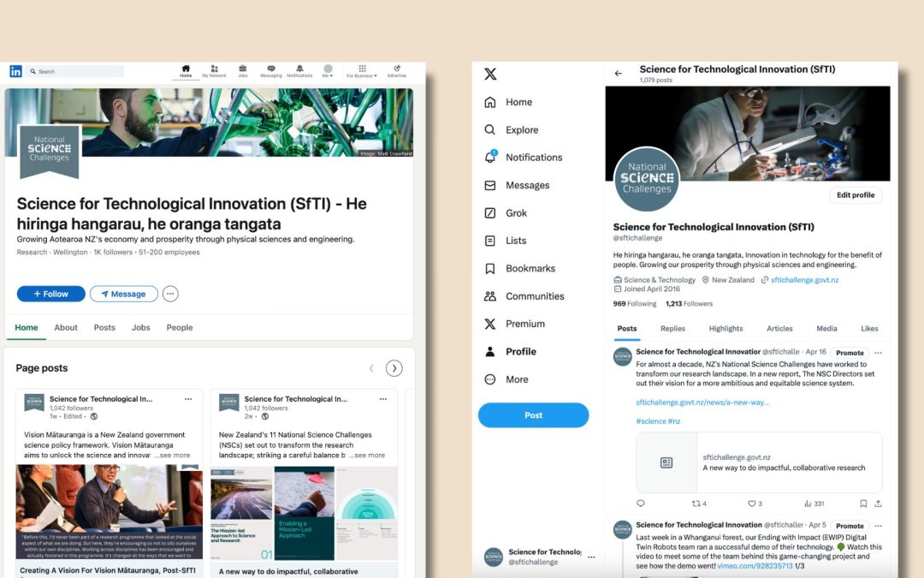Click the LinkedIn search field
The width and height of the screenshot is (924, 578).
tap(77, 72)
